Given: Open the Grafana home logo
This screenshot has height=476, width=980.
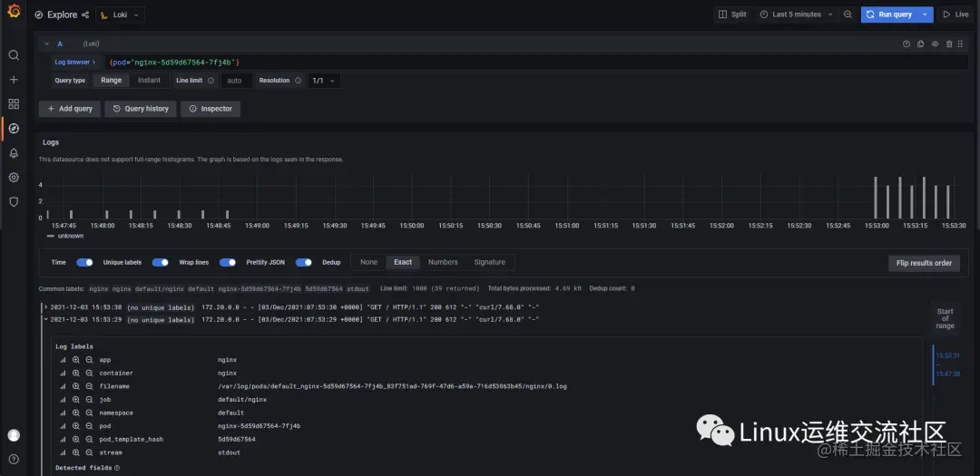Looking at the screenshot, I should [14, 11].
